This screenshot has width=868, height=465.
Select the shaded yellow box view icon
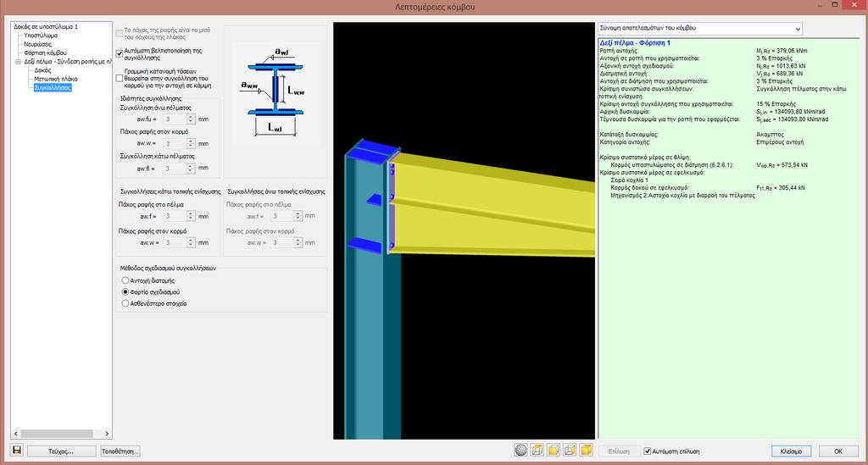553,450
